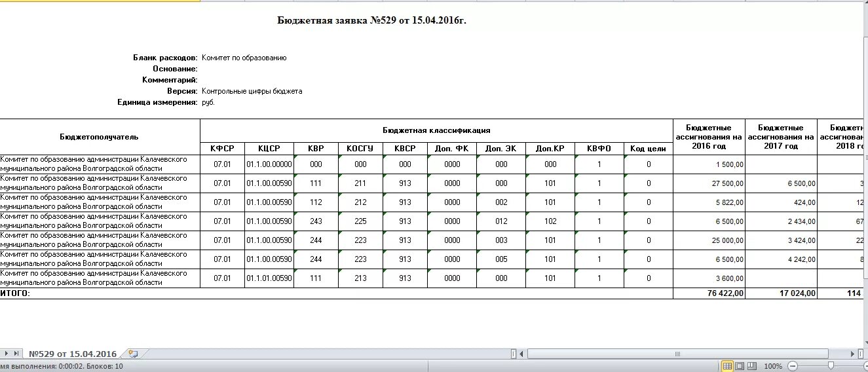Select the 3 600,00 amount cell
Screen dimensions: 868x372
click(x=709, y=278)
